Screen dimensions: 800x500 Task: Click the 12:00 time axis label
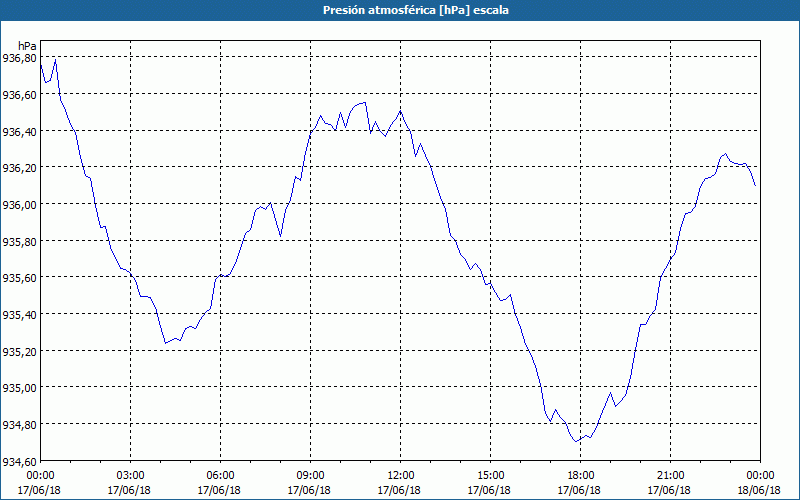click(401, 476)
